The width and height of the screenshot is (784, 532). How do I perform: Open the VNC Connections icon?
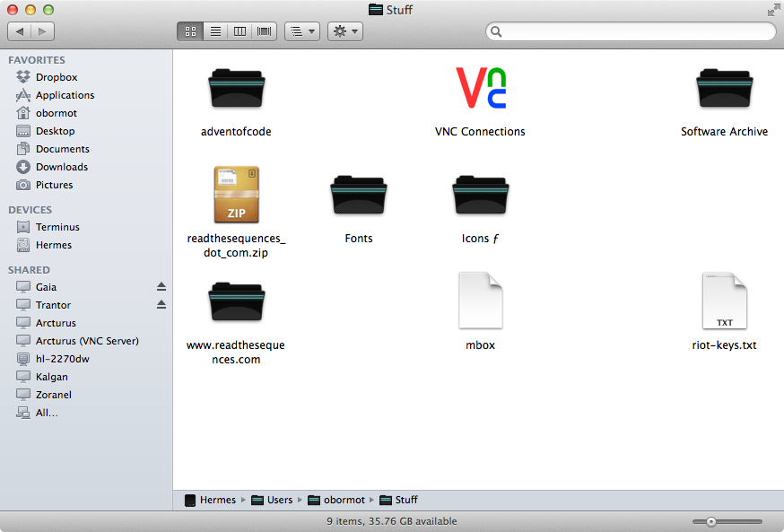point(481,88)
